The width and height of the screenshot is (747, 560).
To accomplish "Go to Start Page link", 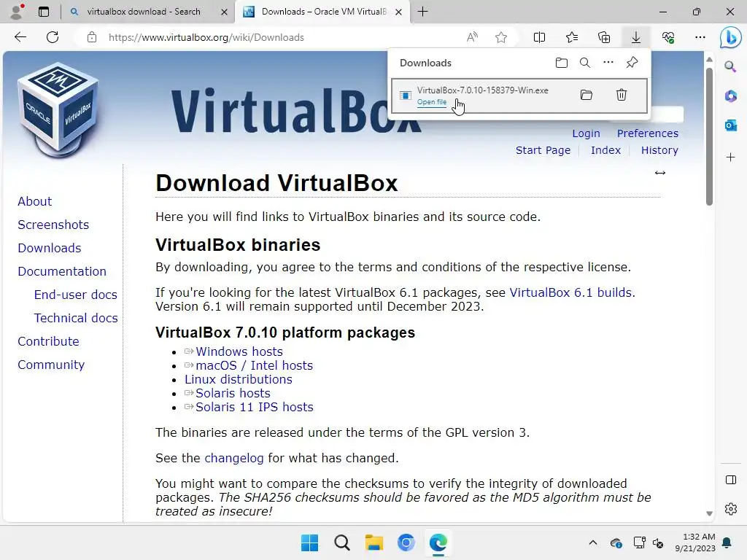I will point(543,150).
